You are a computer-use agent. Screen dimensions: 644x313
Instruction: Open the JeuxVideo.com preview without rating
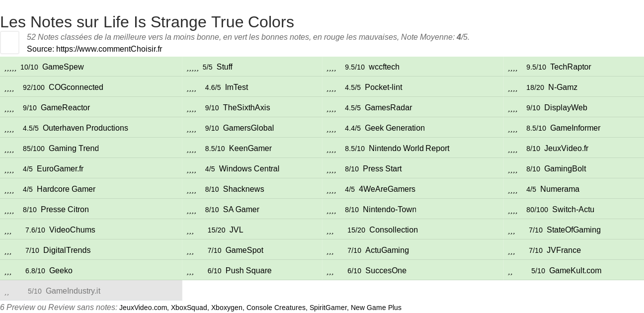[x=143, y=308]
